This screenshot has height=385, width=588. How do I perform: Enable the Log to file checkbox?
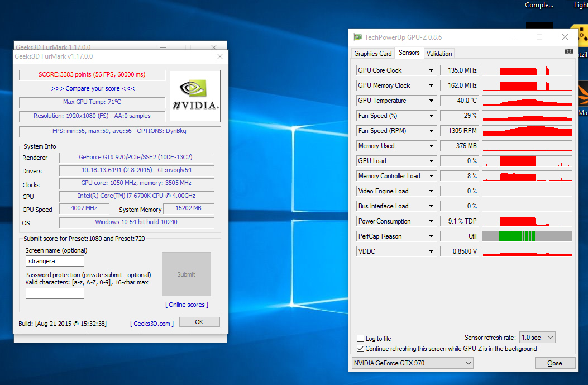[360, 339]
